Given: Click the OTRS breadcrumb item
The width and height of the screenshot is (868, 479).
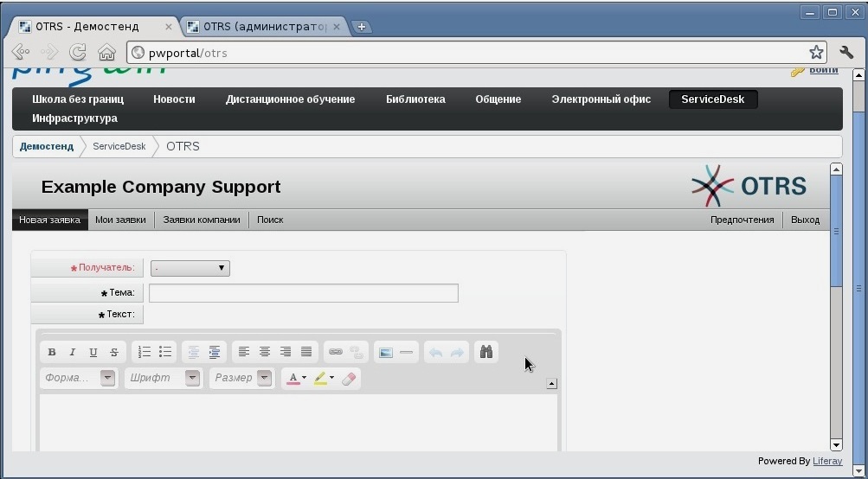Looking at the screenshot, I should pyautogui.click(x=183, y=147).
